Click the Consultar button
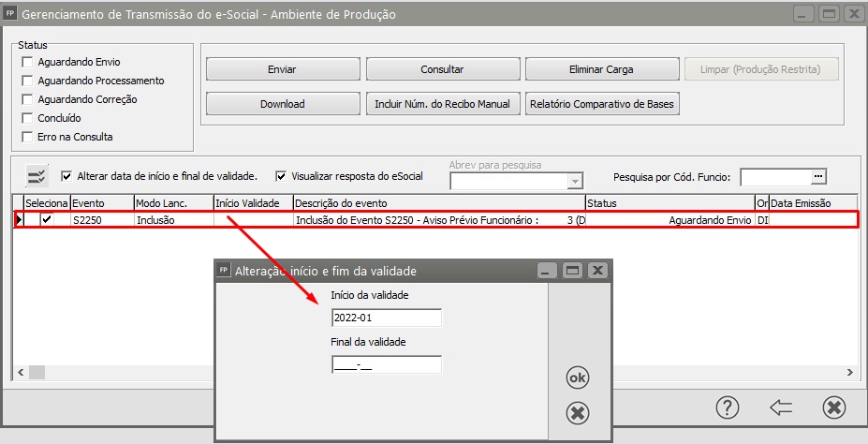Screen dimensions: 868x444 pos(443,69)
